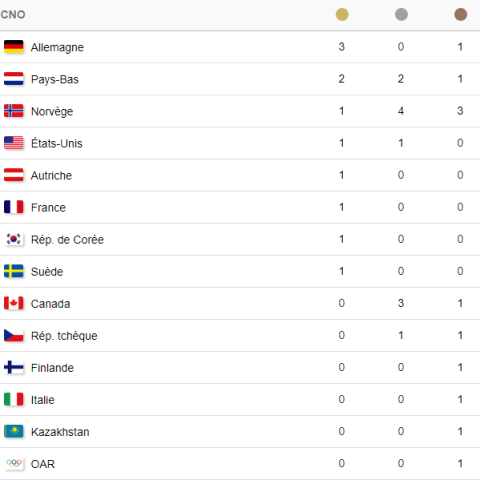Screen dimensions: 480x480
Task: Click the bronze medal column header
Action: coord(461,15)
